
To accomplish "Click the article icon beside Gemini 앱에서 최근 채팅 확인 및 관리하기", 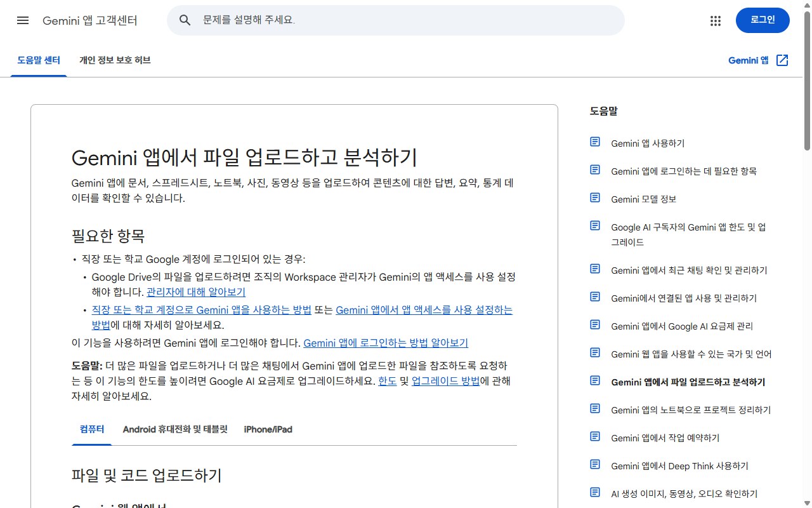I will pyautogui.click(x=595, y=269).
